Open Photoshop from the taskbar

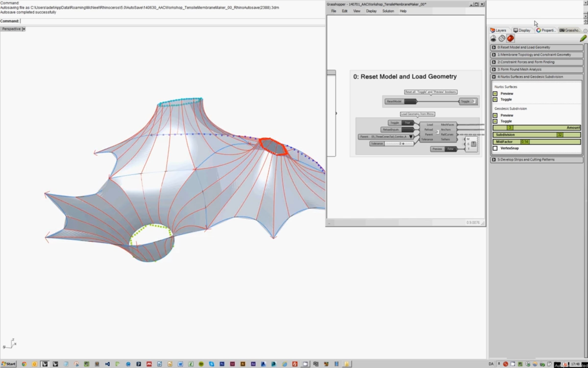[x=222, y=364]
